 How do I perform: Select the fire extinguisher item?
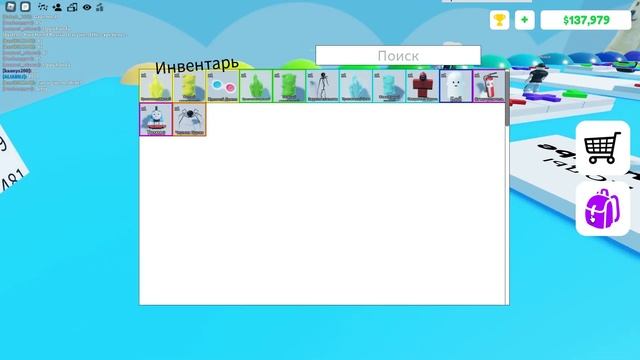tap(489, 86)
